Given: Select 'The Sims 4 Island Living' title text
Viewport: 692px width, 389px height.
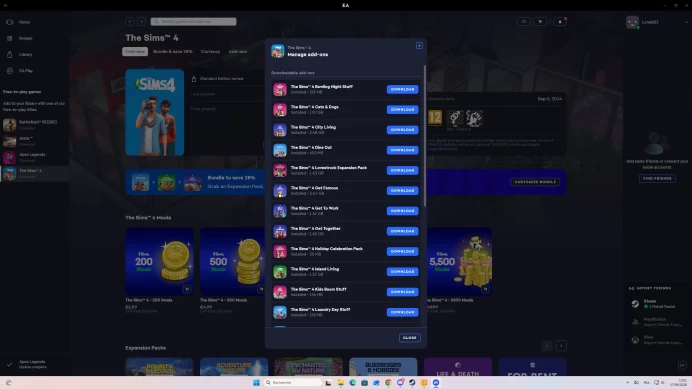Looking at the screenshot, I should coord(315,269).
